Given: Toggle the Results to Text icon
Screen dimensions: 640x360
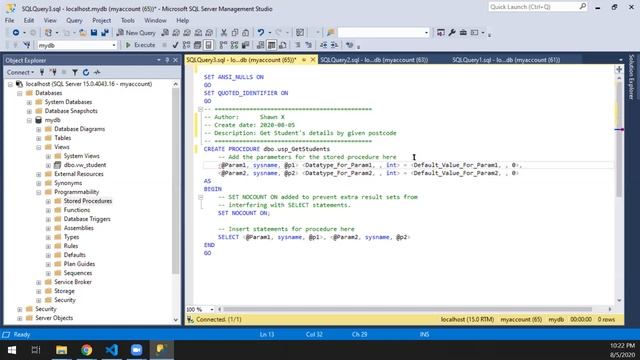Looking at the screenshot, I should tap(260, 45).
